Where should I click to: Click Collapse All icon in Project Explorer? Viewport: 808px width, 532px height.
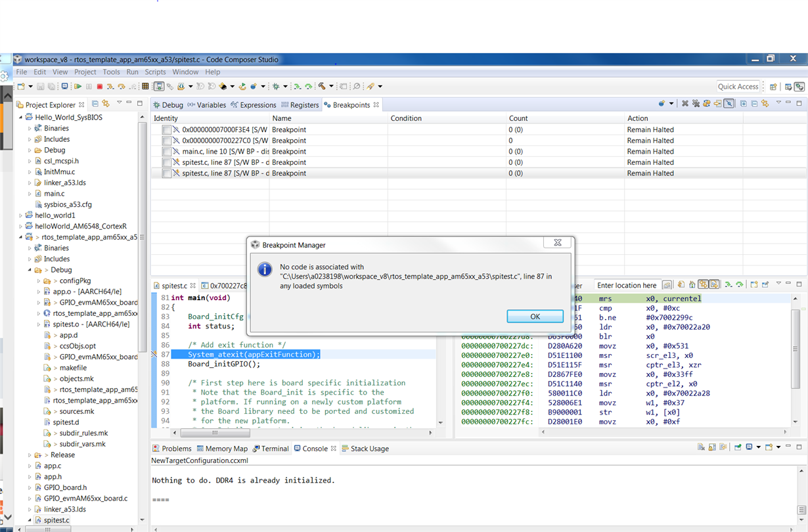click(95, 104)
